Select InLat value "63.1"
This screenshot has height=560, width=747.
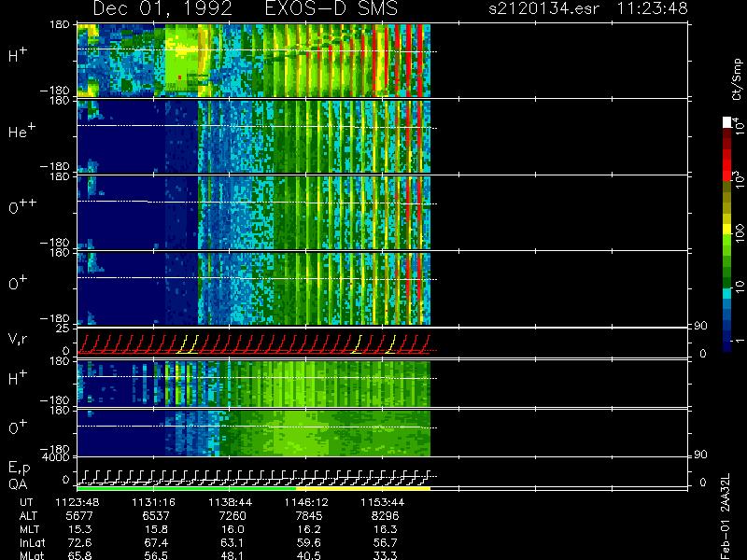tap(233, 542)
